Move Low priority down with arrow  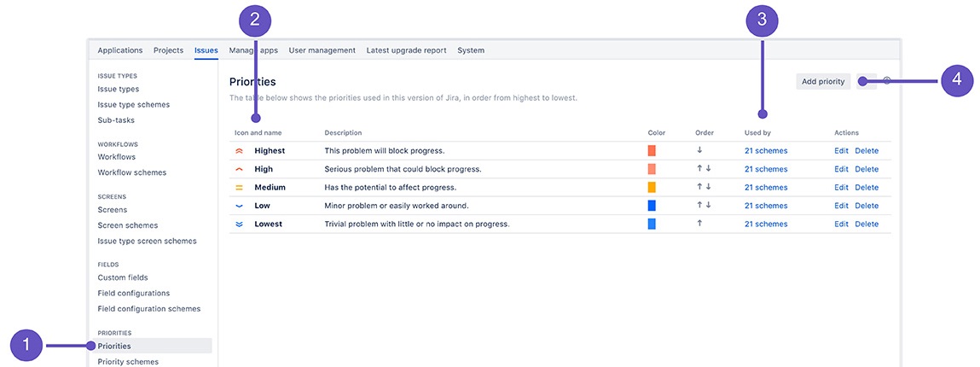tap(708, 205)
